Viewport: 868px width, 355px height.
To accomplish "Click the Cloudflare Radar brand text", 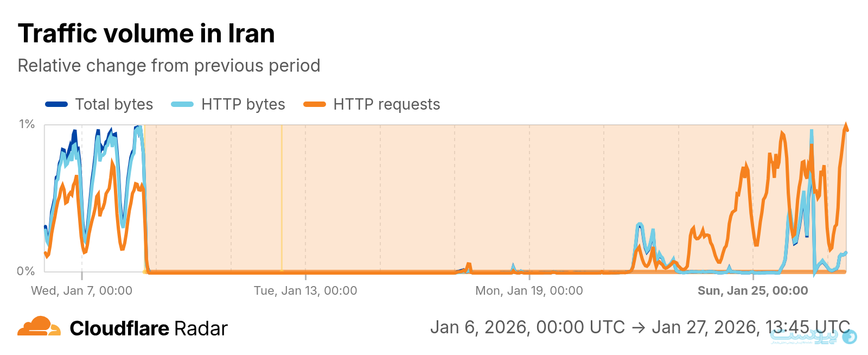I will [149, 328].
